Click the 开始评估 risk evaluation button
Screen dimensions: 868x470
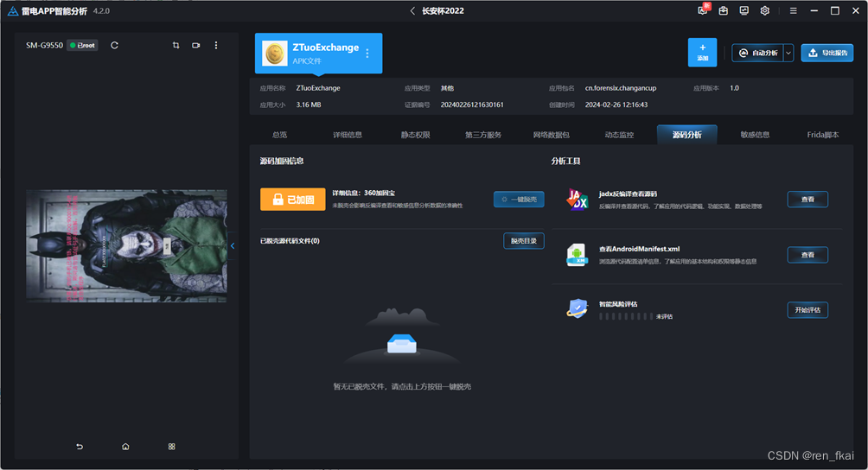807,309
